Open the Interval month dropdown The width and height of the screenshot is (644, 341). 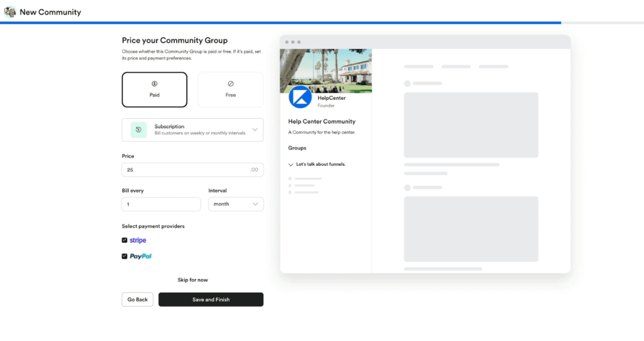coord(236,204)
